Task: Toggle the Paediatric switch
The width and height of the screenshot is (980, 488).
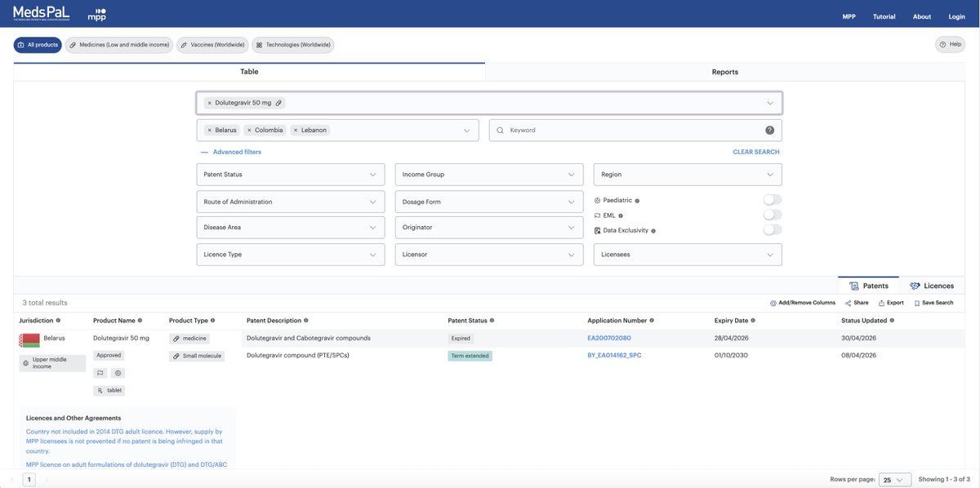Action: (x=772, y=200)
